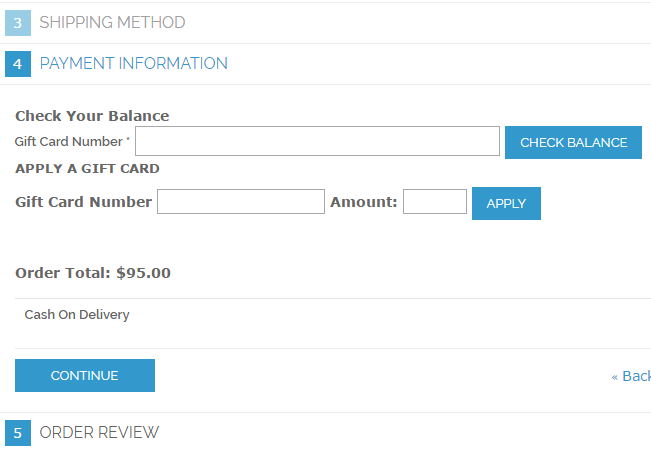Click the Order Total $95.00 text

click(x=93, y=272)
